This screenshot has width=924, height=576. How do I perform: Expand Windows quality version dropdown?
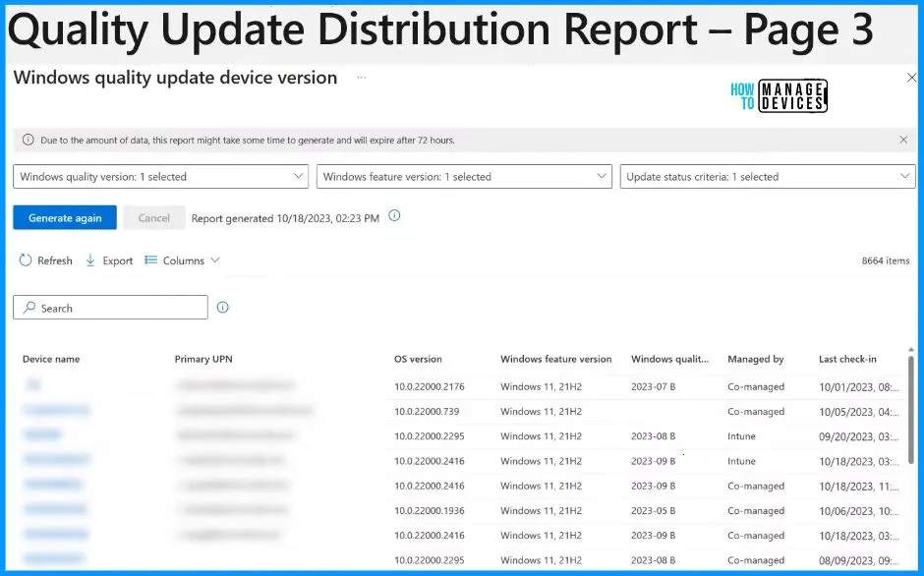[160, 176]
